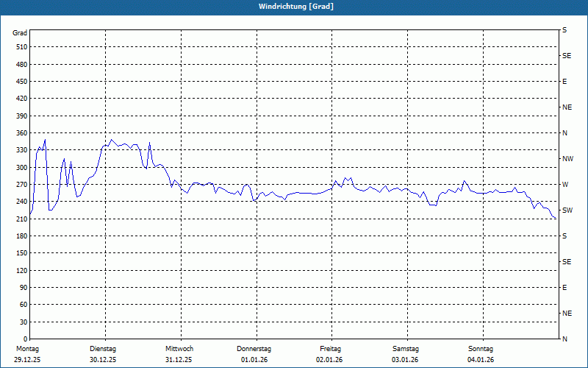
Task: Click the chart title 'Windrichtung [Grad]'
Action: click(x=296, y=7)
